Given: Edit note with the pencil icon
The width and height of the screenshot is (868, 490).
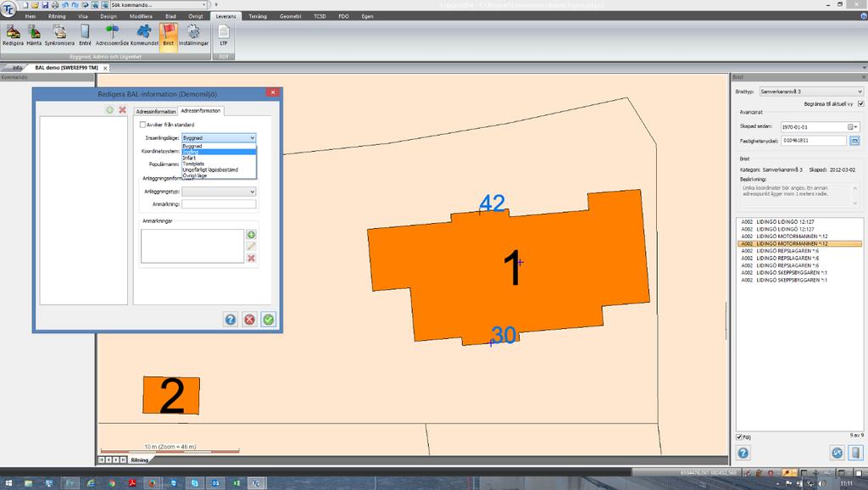Looking at the screenshot, I should click(251, 247).
